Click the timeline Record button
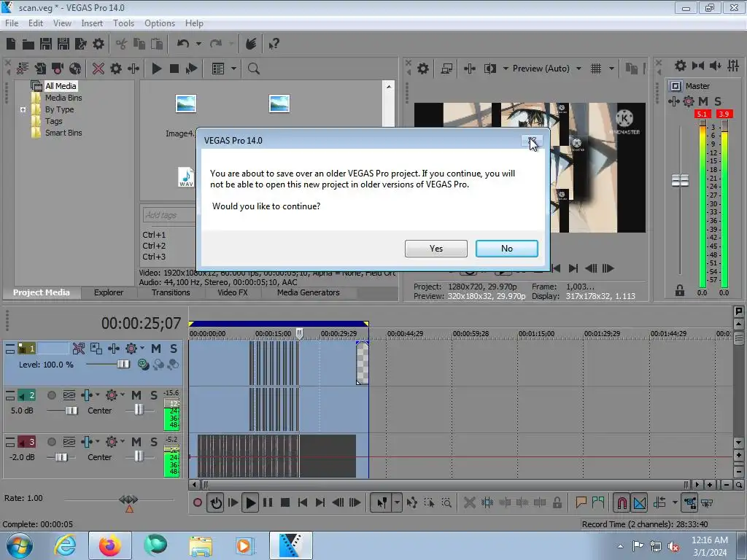Image resolution: width=747 pixels, height=560 pixels. point(197,503)
